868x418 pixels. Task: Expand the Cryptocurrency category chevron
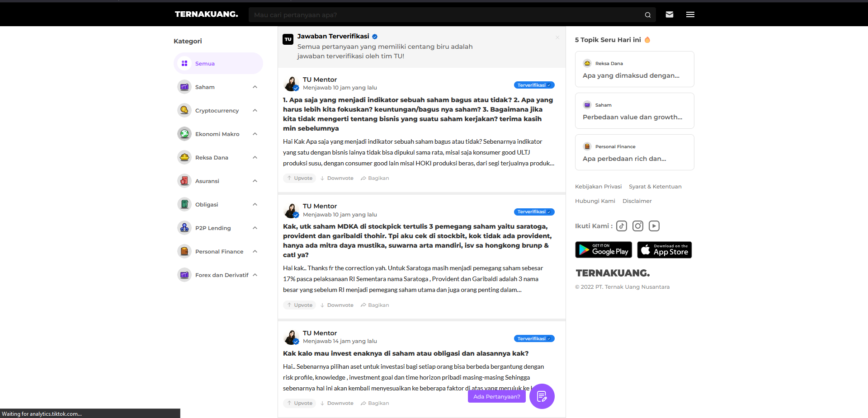255,110
